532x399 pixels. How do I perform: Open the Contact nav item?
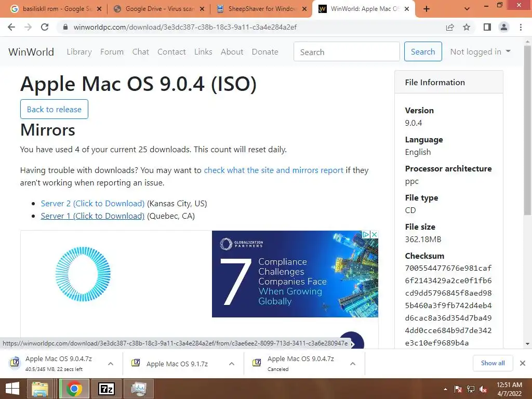(x=171, y=52)
